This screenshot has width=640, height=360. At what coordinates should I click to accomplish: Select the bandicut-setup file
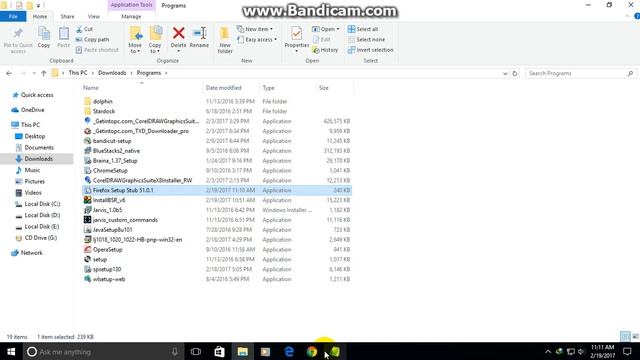point(112,141)
